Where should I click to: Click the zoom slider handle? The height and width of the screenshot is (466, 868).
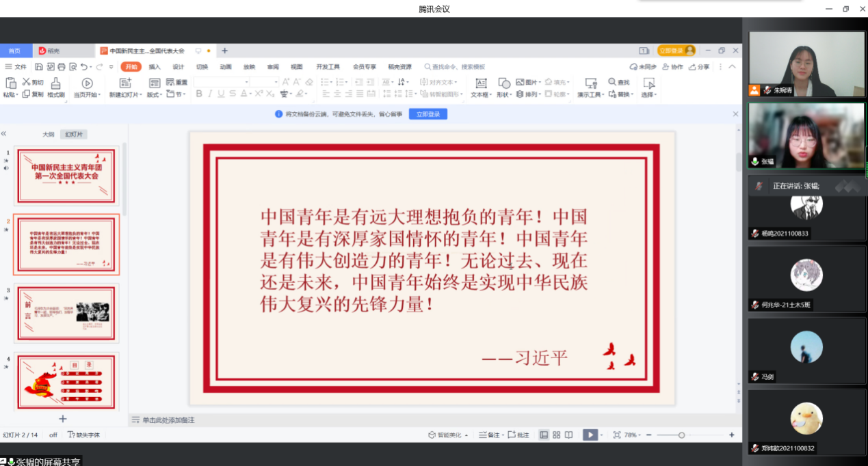(681, 435)
